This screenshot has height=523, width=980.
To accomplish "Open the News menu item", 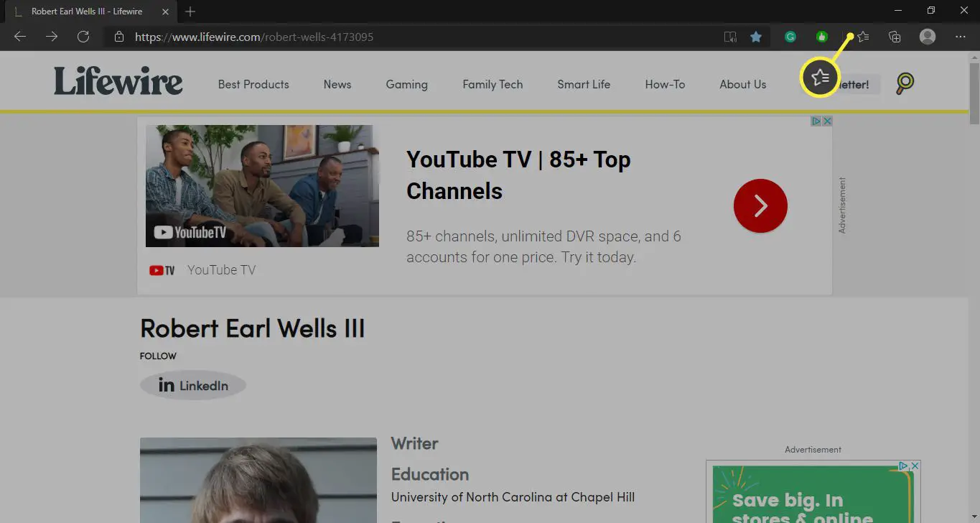I will (337, 84).
